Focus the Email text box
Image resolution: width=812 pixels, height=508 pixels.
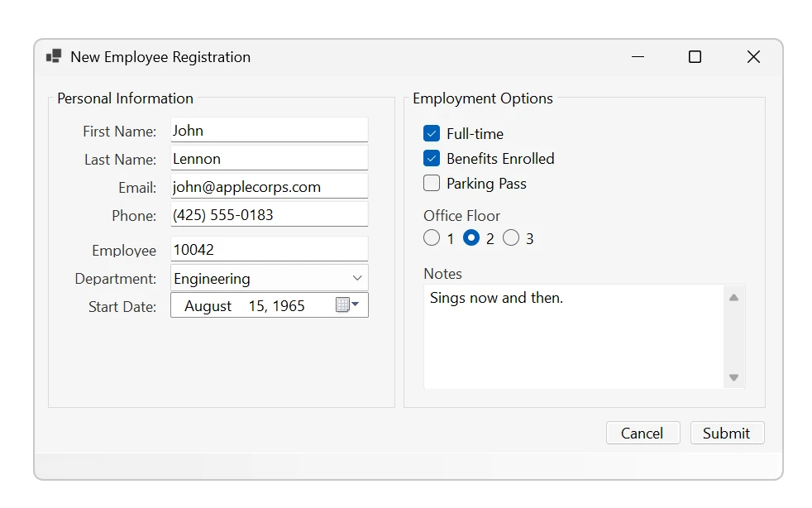click(269, 187)
